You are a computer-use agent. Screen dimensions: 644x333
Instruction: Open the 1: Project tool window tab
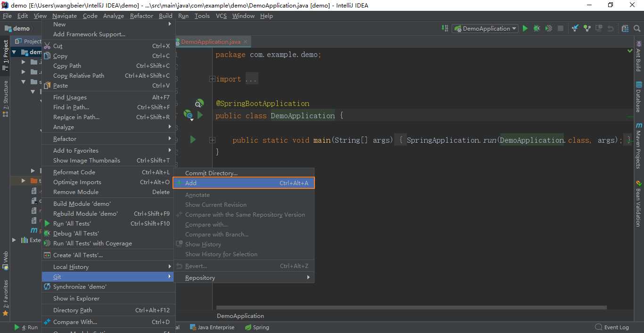pos(5,56)
